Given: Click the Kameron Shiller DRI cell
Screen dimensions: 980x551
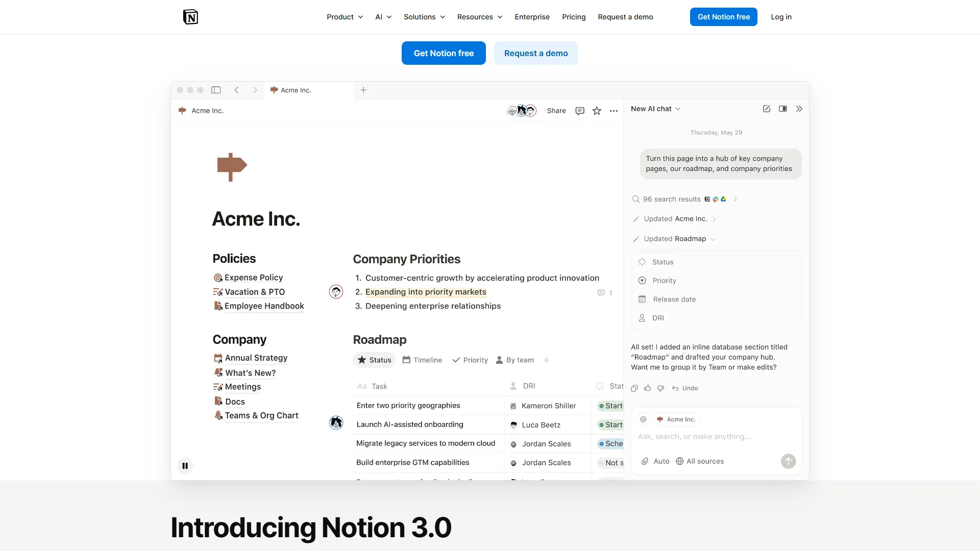Looking at the screenshot, I should point(548,406).
